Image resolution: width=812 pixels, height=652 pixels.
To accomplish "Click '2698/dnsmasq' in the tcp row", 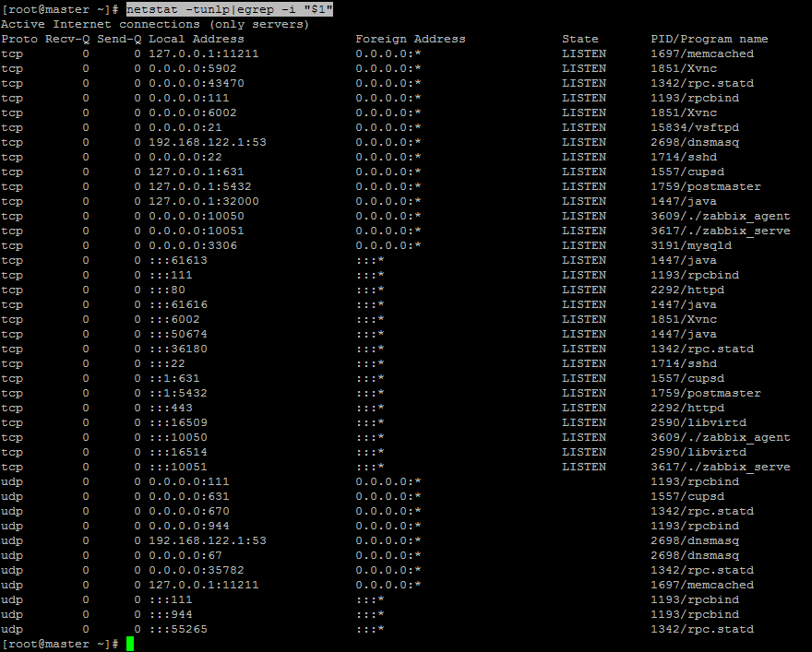I will (x=695, y=142).
